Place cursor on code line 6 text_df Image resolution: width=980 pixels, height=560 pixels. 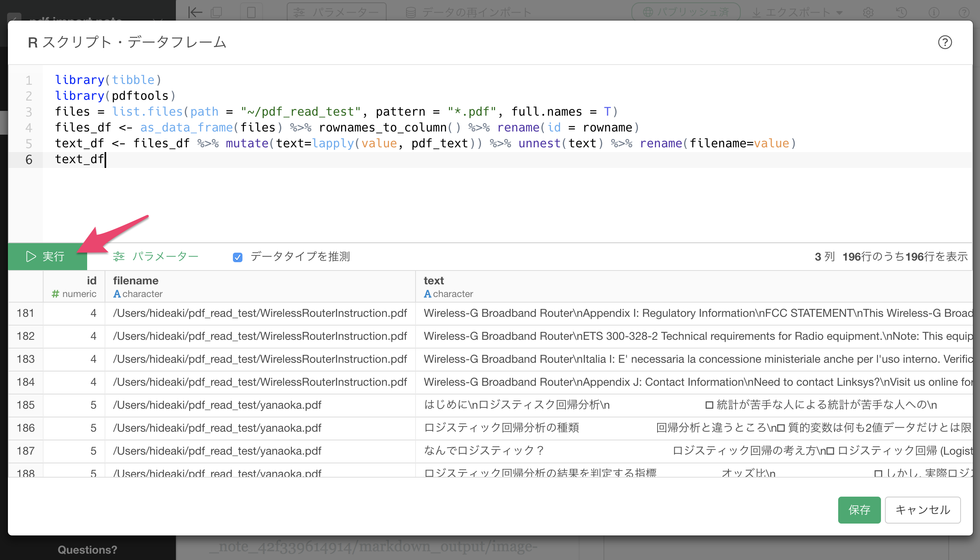click(80, 159)
